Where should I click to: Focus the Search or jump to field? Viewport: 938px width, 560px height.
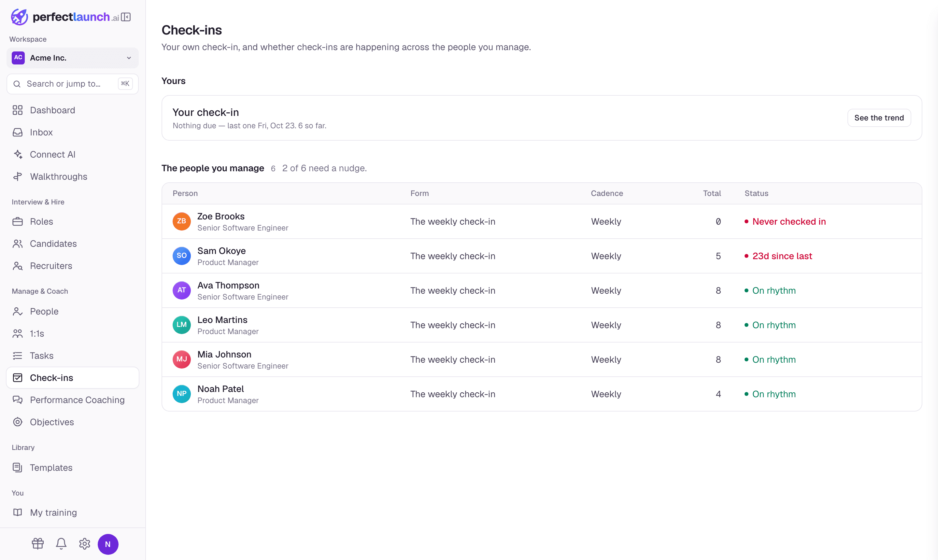pyautogui.click(x=73, y=84)
